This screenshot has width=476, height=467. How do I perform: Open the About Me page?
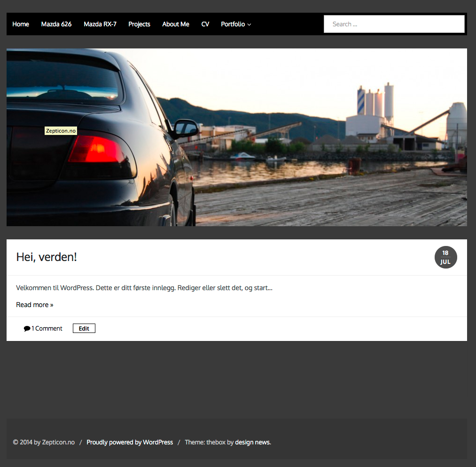175,24
